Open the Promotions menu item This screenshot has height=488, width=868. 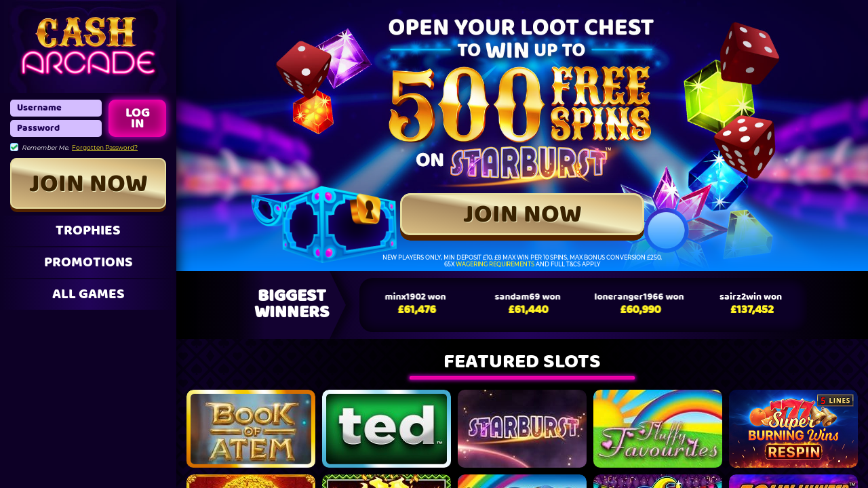(x=88, y=262)
